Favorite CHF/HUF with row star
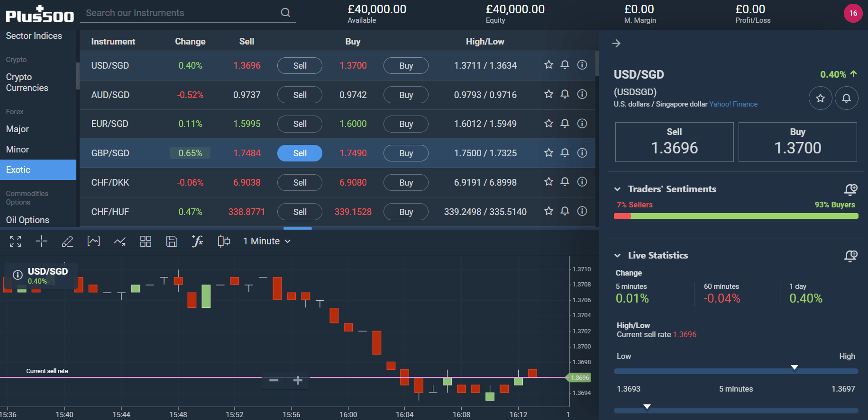This screenshot has width=868, height=420. click(x=548, y=211)
